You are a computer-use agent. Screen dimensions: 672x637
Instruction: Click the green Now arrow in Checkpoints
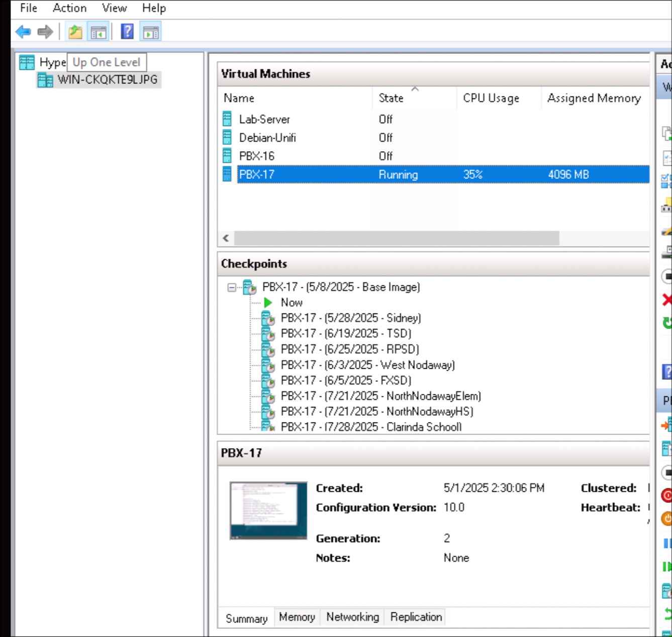click(268, 302)
